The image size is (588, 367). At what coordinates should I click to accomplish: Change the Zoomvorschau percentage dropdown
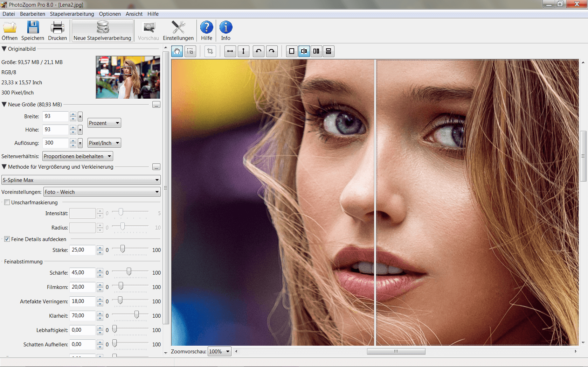227,351
